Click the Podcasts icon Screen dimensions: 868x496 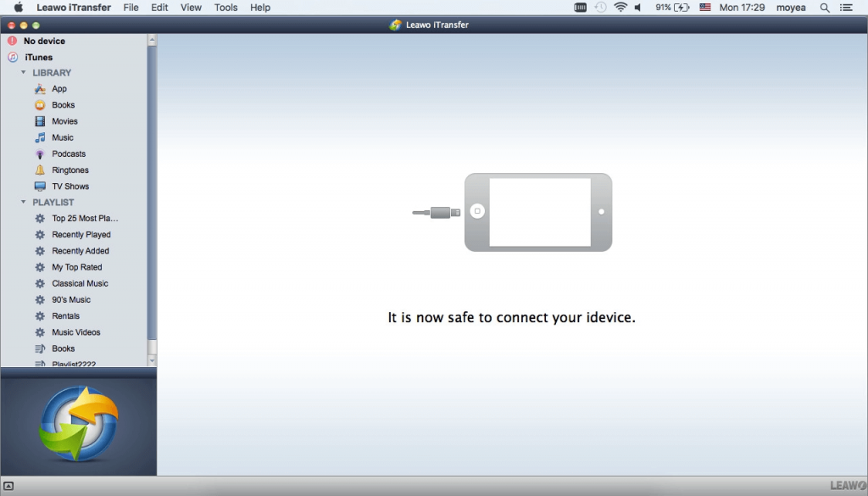coord(40,154)
